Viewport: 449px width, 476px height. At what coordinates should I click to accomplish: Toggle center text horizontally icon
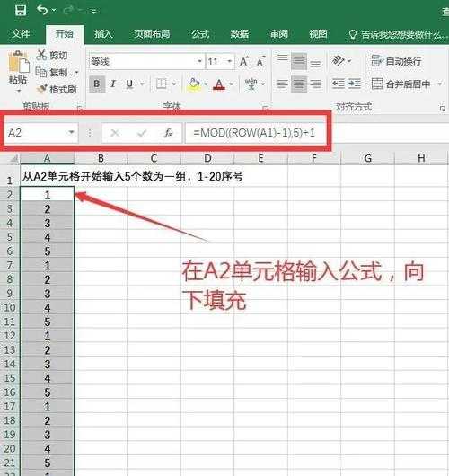click(x=299, y=84)
